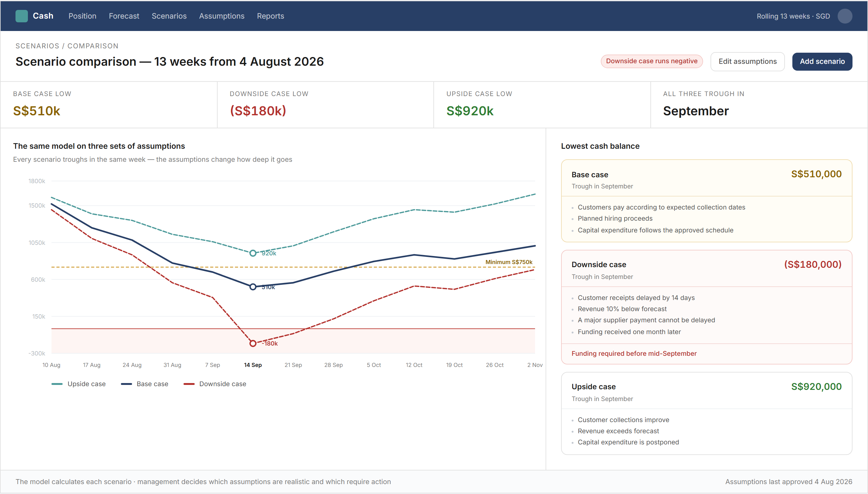Click the 2 Nov axis label
Viewport: 868px width, 494px height.
pos(535,365)
